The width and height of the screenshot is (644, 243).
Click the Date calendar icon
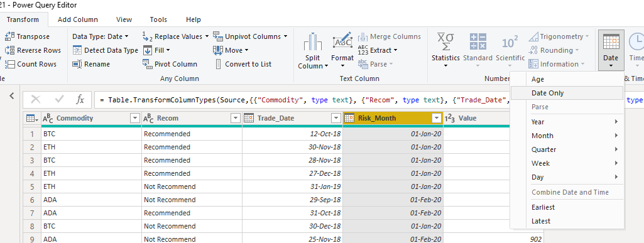coord(611,42)
